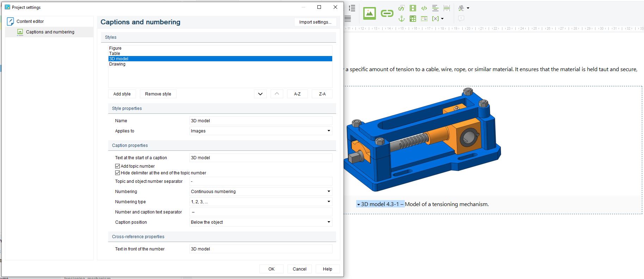Click the Project settings window title icon
The height and width of the screenshot is (279, 644).
coord(7,7)
